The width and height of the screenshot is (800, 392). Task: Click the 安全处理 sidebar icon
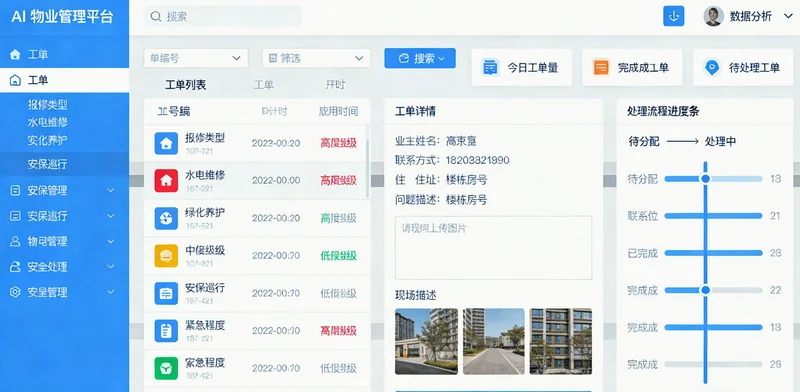(x=15, y=267)
